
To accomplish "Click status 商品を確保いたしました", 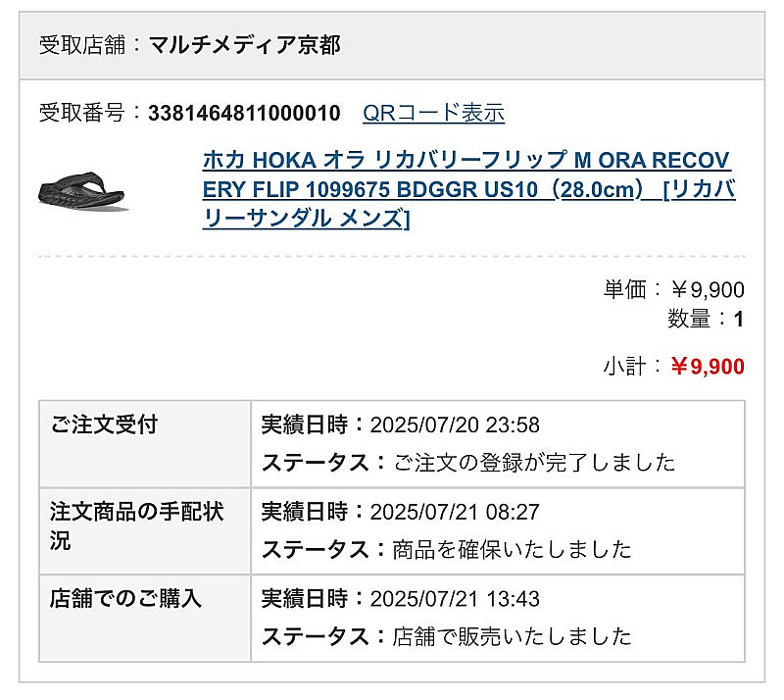I will click(x=513, y=549).
